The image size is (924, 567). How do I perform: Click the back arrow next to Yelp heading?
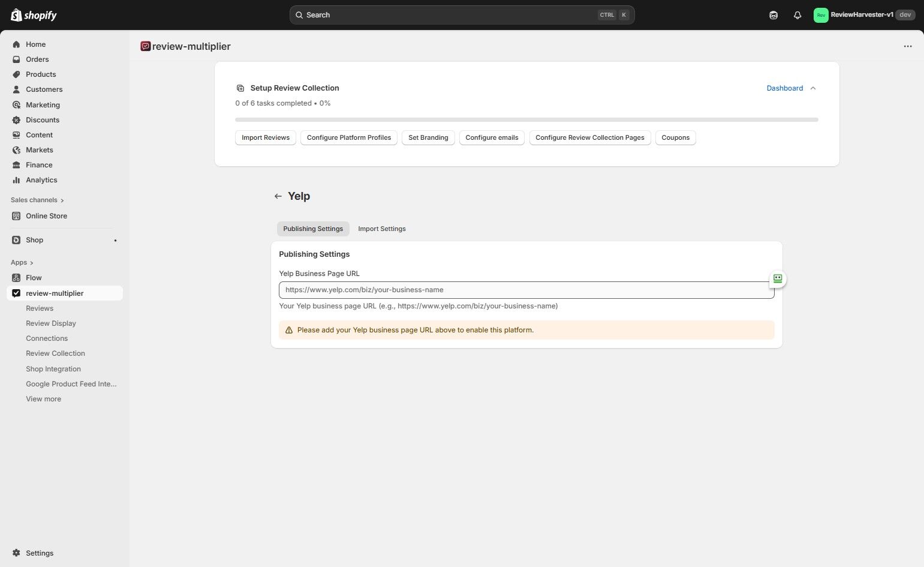(278, 196)
